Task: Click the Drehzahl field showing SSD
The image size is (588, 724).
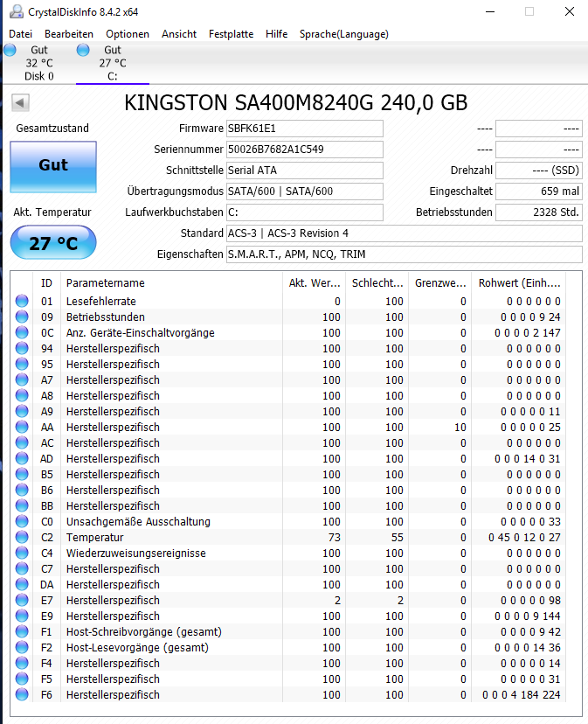Action: point(539,171)
